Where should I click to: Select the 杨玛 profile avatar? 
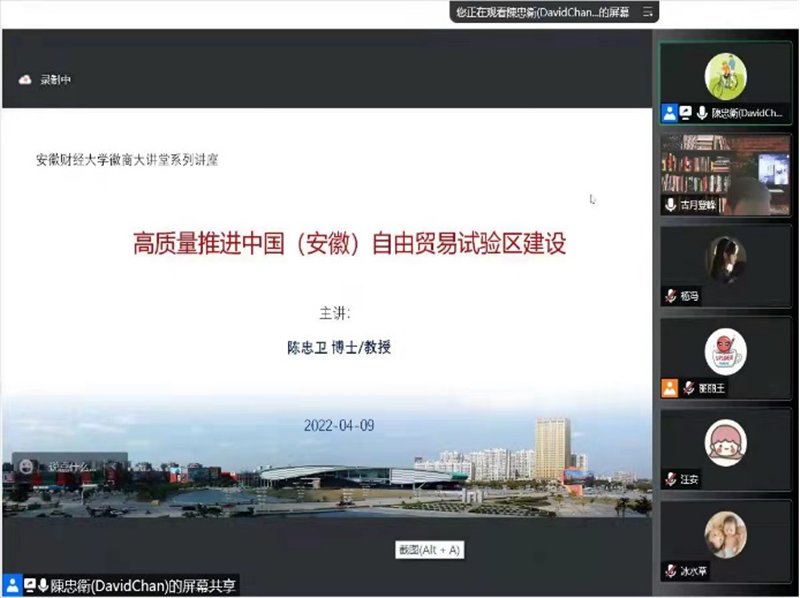(x=726, y=260)
